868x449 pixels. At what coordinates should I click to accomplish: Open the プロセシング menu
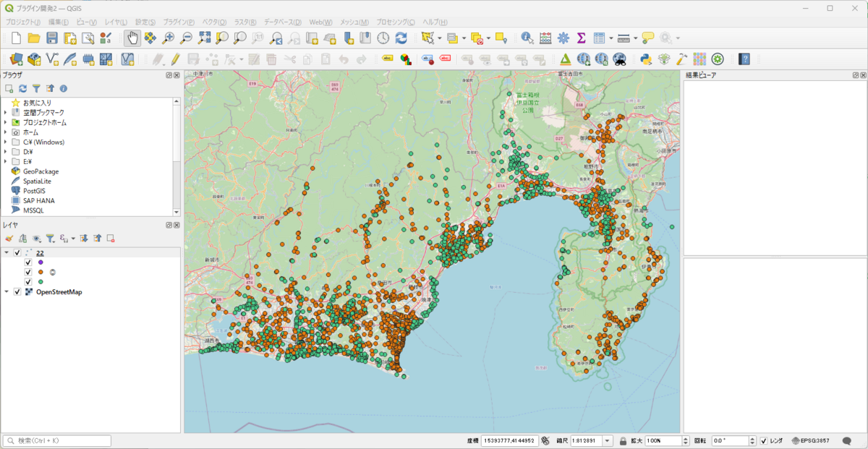click(x=395, y=22)
